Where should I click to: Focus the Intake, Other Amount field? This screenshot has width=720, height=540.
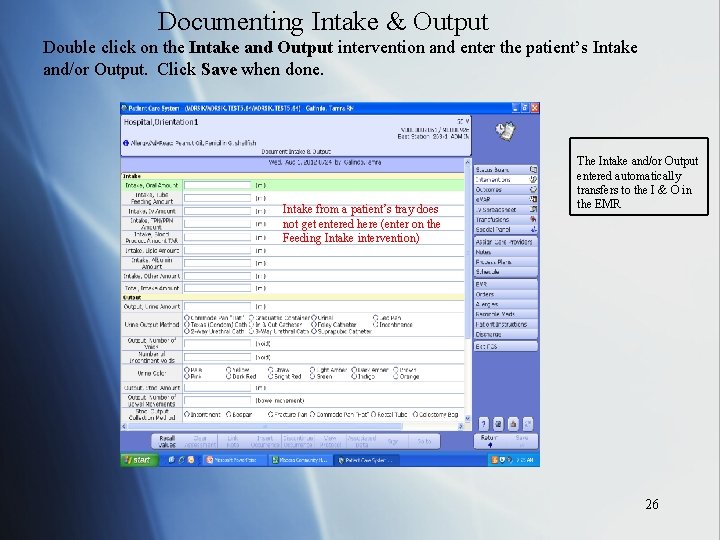point(218,276)
